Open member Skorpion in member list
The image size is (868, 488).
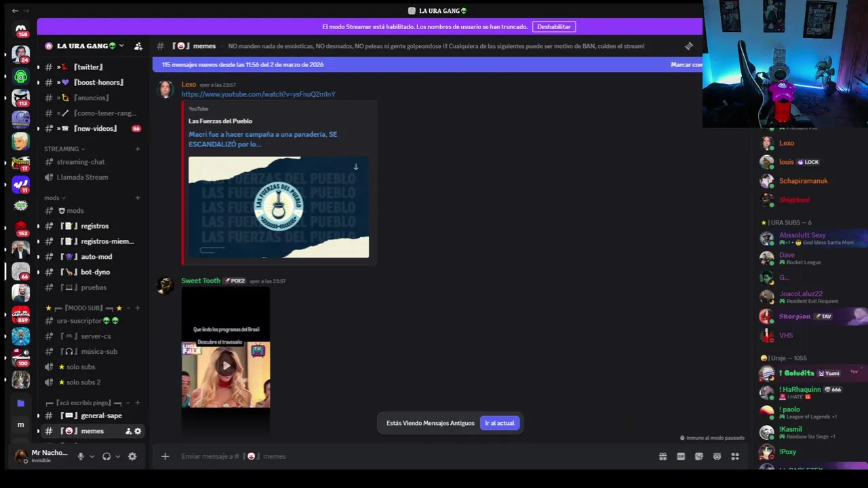click(x=810, y=317)
